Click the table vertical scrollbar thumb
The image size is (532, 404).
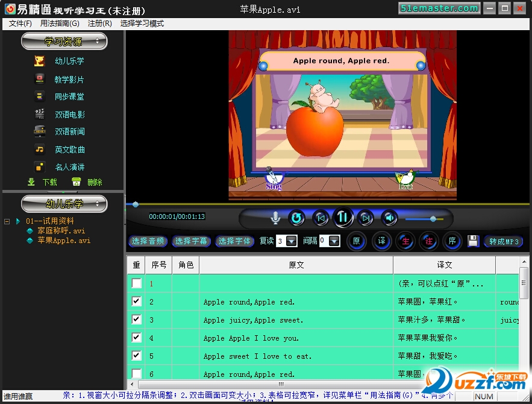pyautogui.click(x=524, y=283)
